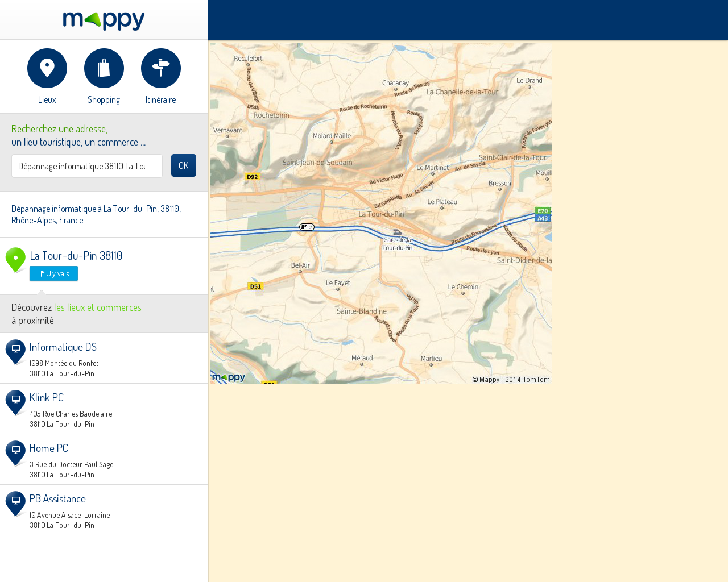Click Méraud on the map
The height and width of the screenshot is (582, 728).
tap(362, 358)
